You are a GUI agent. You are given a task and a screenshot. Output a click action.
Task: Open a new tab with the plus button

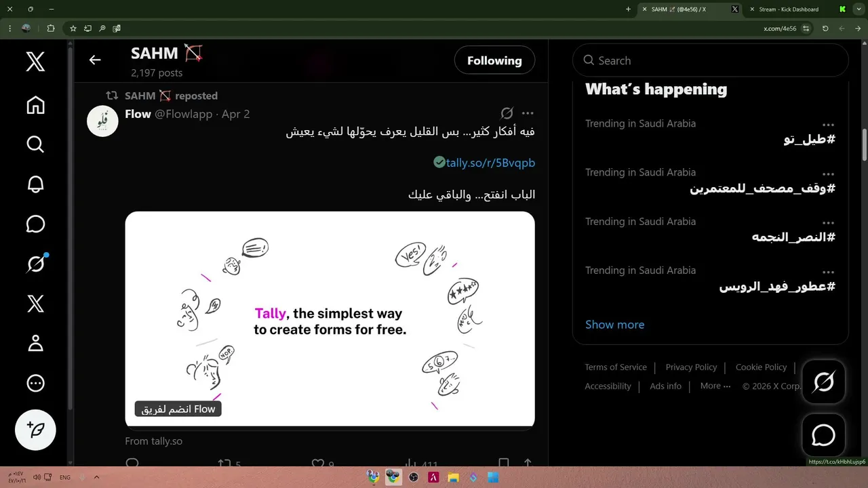628,9
